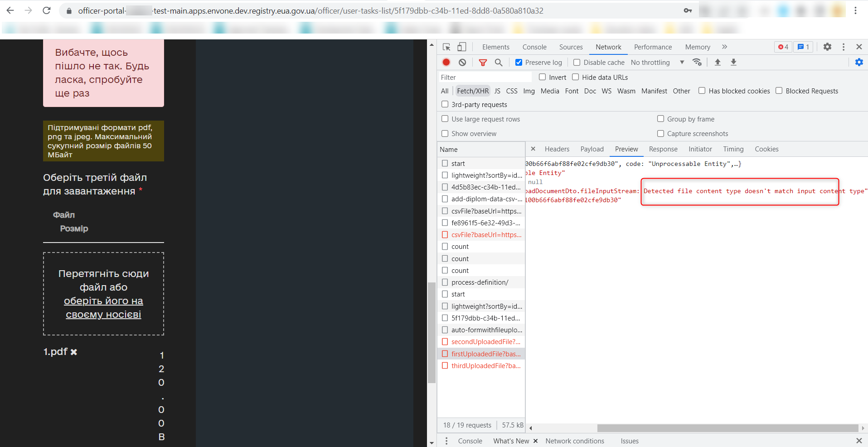
Task: Clear the network log
Action: tap(462, 62)
